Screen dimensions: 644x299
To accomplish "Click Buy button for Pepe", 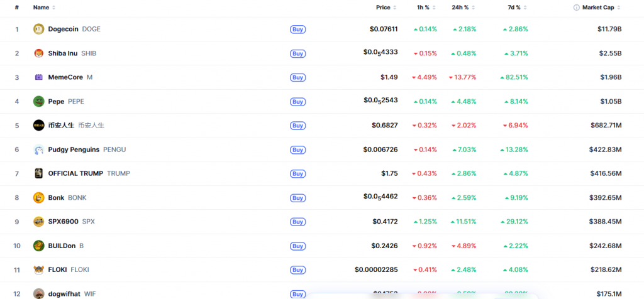I will click(x=297, y=102).
